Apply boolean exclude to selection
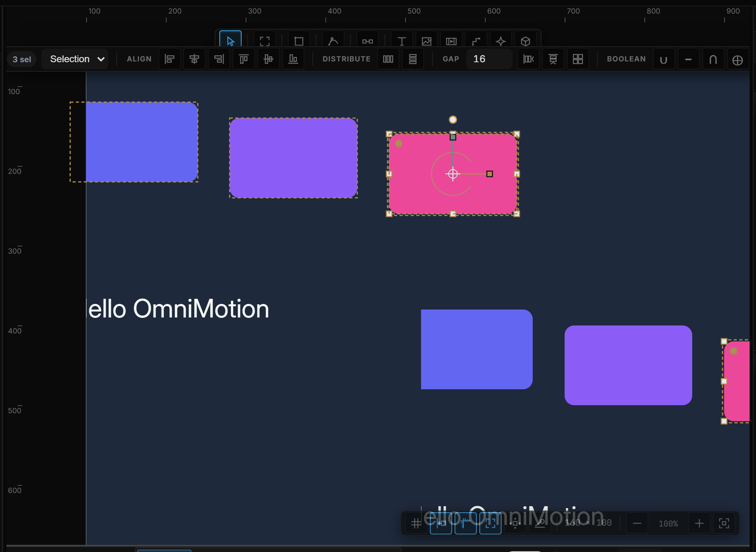Viewport: 756px width, 552px height. click(738, 59)
